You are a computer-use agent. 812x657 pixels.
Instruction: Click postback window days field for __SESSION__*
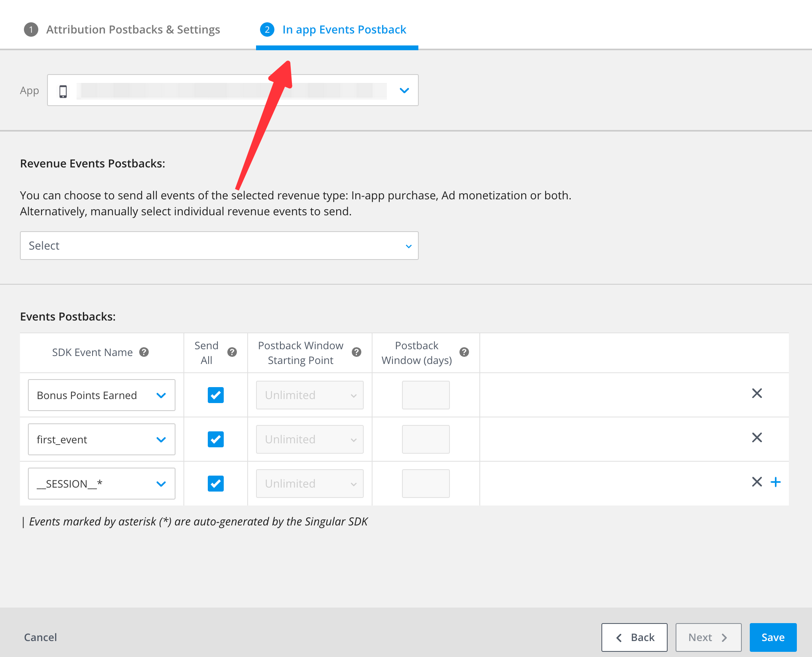(x=426, y=484)
